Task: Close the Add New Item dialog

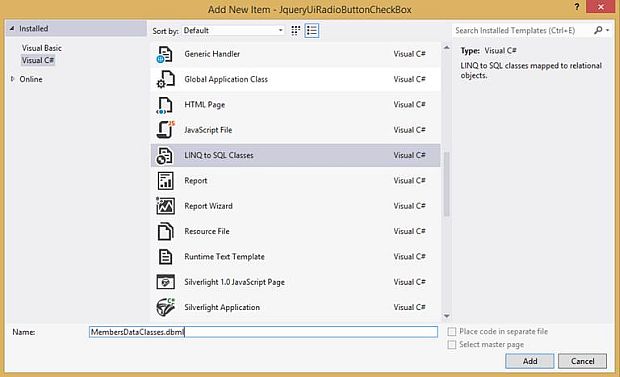Action: (600, 7)
